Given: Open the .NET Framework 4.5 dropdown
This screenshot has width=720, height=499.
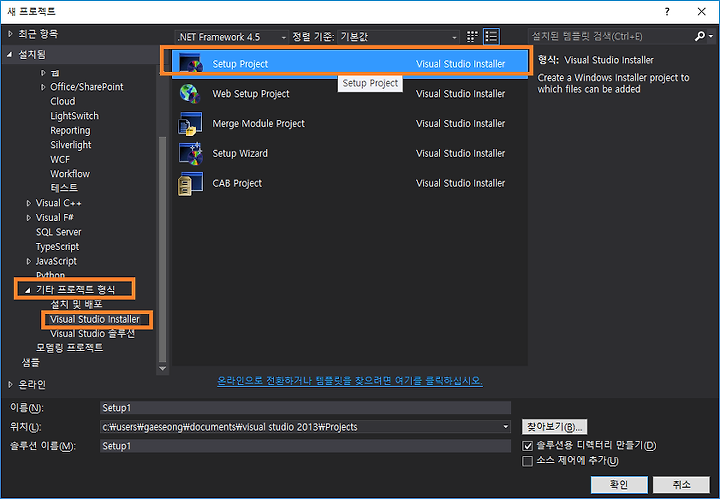Looking at the screenshot, I should (231, 37).
